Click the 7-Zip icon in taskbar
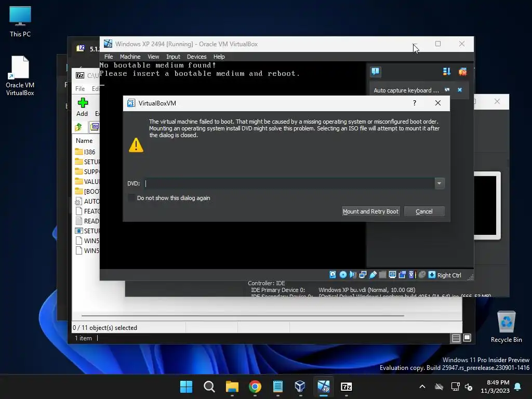532x399 pixels. coord(346,387)
